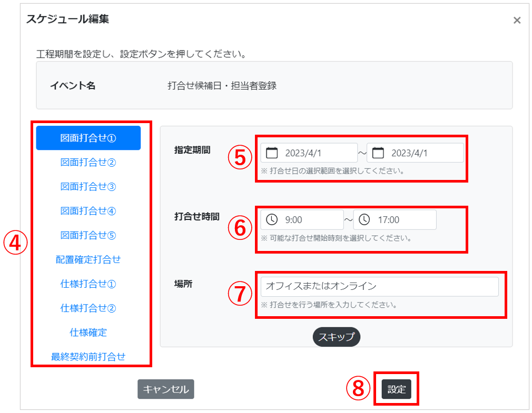
Task: Click the 場所 input field
Action: (379, 287)
